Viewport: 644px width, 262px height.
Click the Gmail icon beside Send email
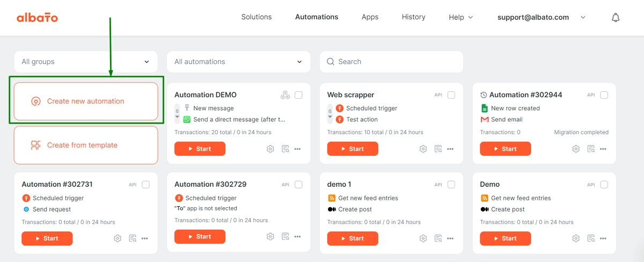click(x=485, y=119)
